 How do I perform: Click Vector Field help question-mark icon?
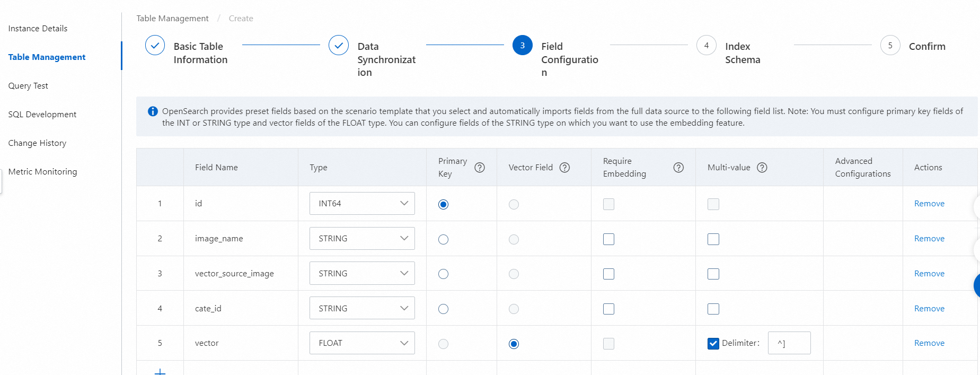565,168
